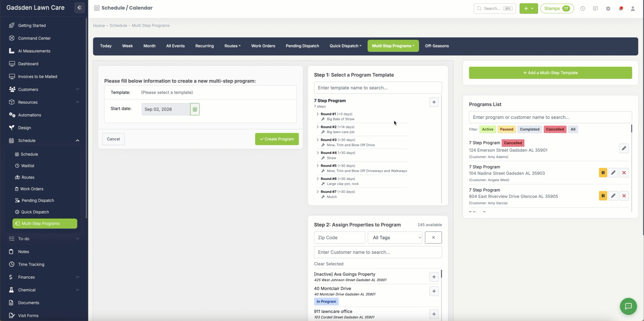Click the Create Program button
Screen dimensions: 644x321
click(x=277, y=139)
